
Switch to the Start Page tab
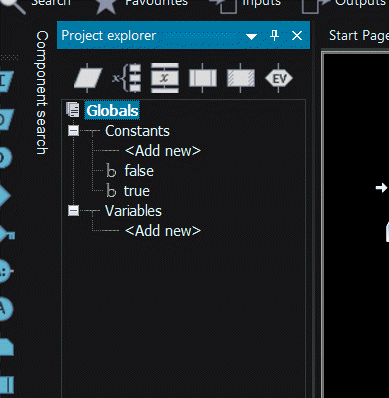(x=359, y=35)
